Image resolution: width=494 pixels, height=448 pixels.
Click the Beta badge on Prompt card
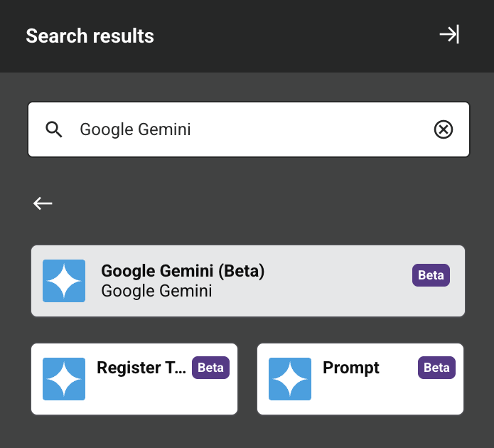tap(436, 368)
